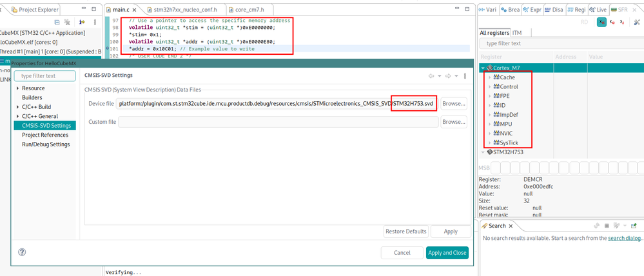Select hexadecimal number format in SFR view

[601, 22]
